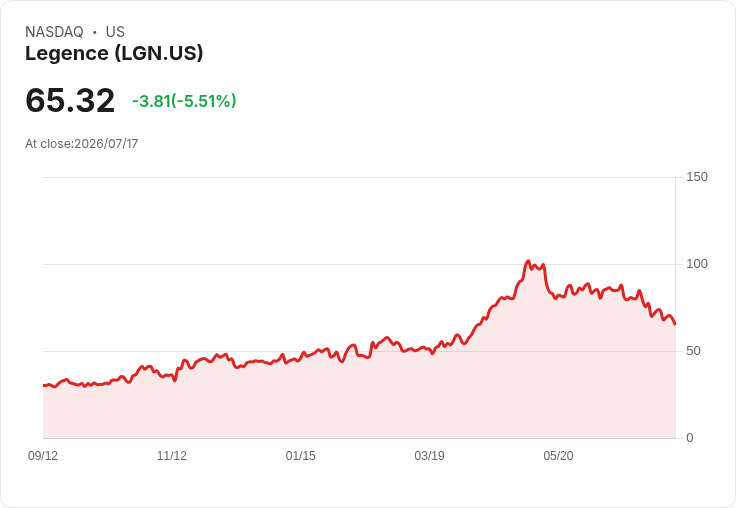Click the -3.81(-5.51%) price change
Screen dimensions: 736x508
click(184, 101)
